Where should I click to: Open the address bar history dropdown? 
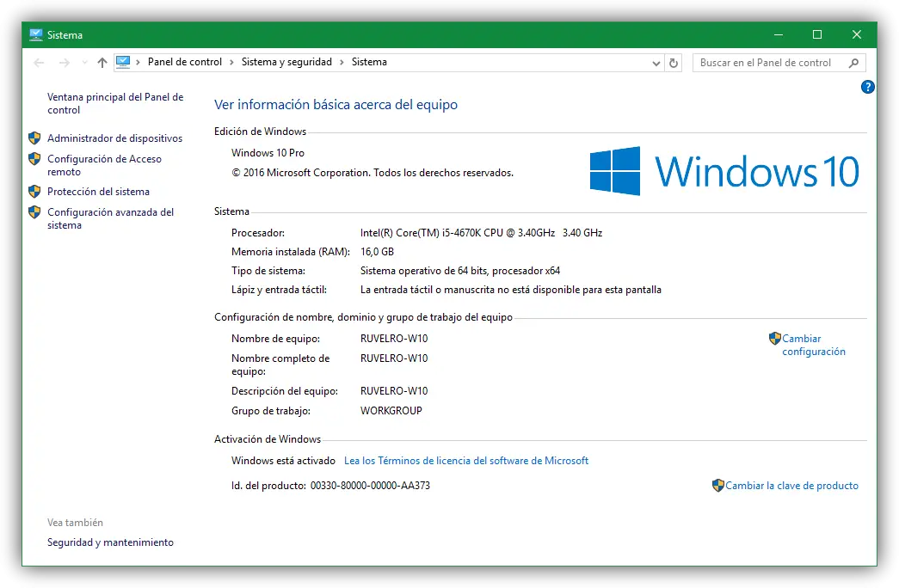click(x=656, y=63)
